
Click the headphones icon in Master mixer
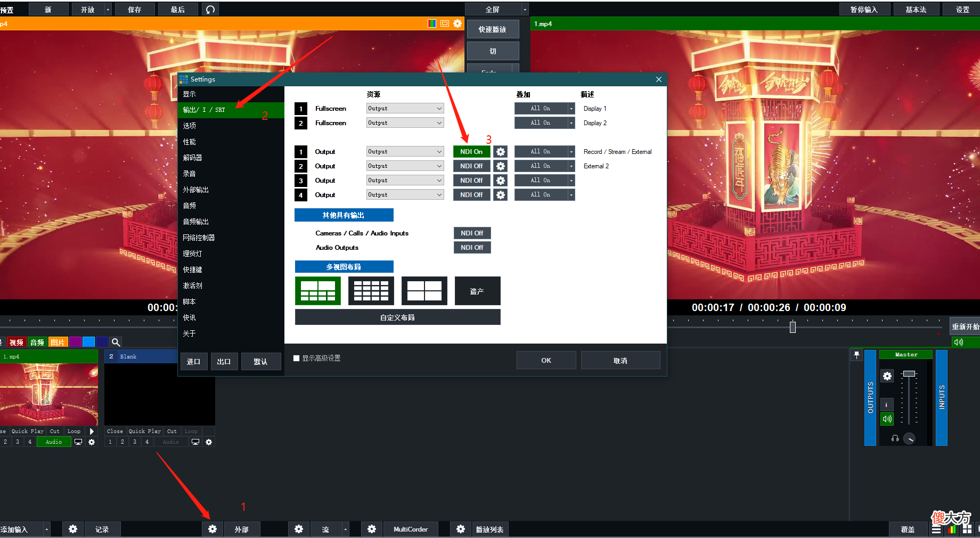895,438
